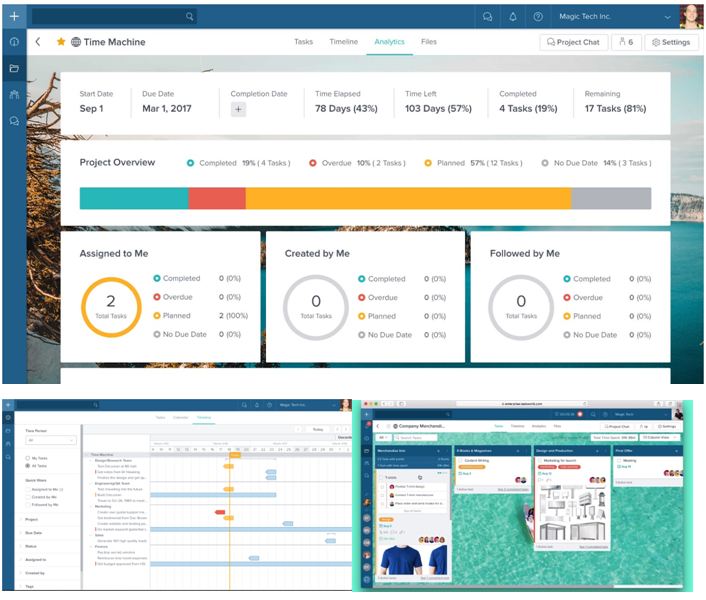This screenshot has width=706, height=600.
Task: Click the plus button under Completion Date
Action: (x=238, y=109)
